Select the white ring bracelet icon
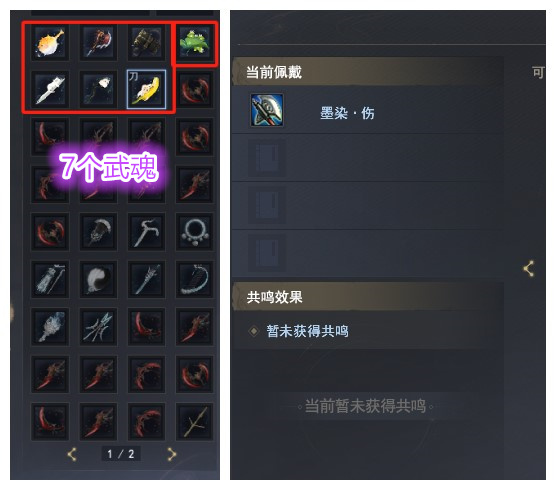 coord(194,232)
